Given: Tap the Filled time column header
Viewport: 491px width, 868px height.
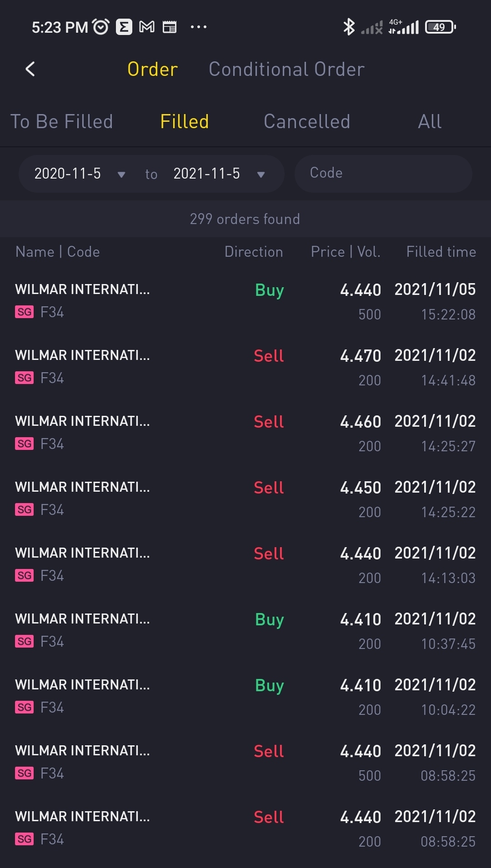Looking at the screenshot, I should (441, 252).
